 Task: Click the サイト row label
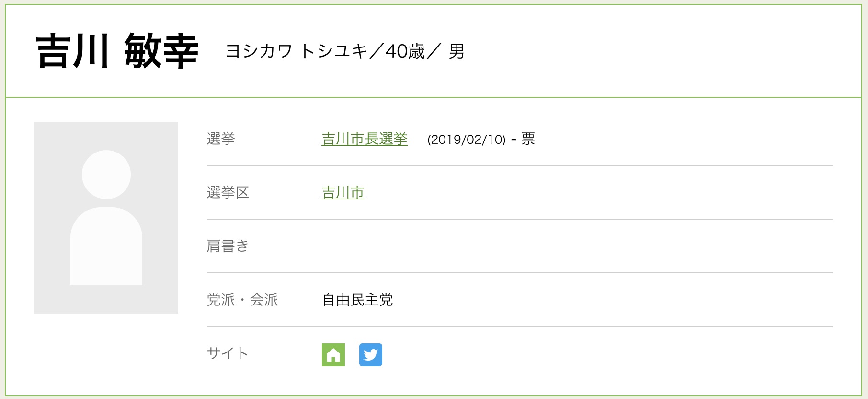228,353
